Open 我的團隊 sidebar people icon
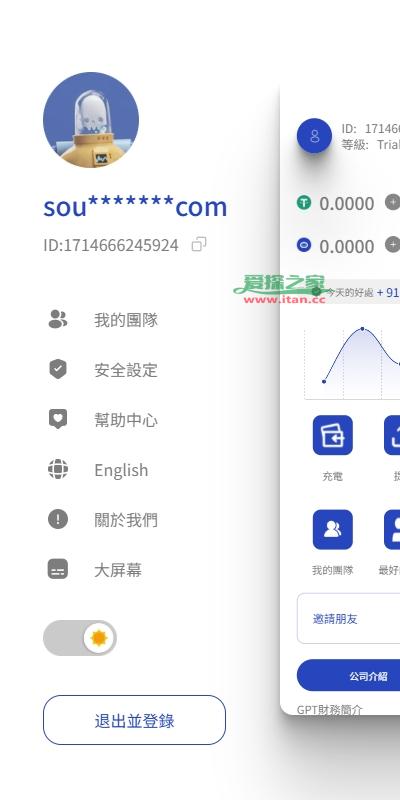Image resolution: width=400 pixels, height=800 pixels. [x=58, y=319]
